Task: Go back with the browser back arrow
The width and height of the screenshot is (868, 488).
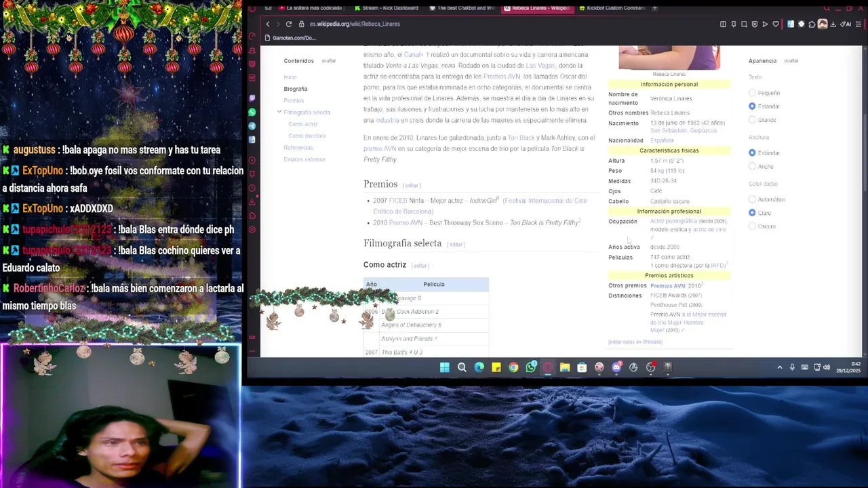Action: 268,24
